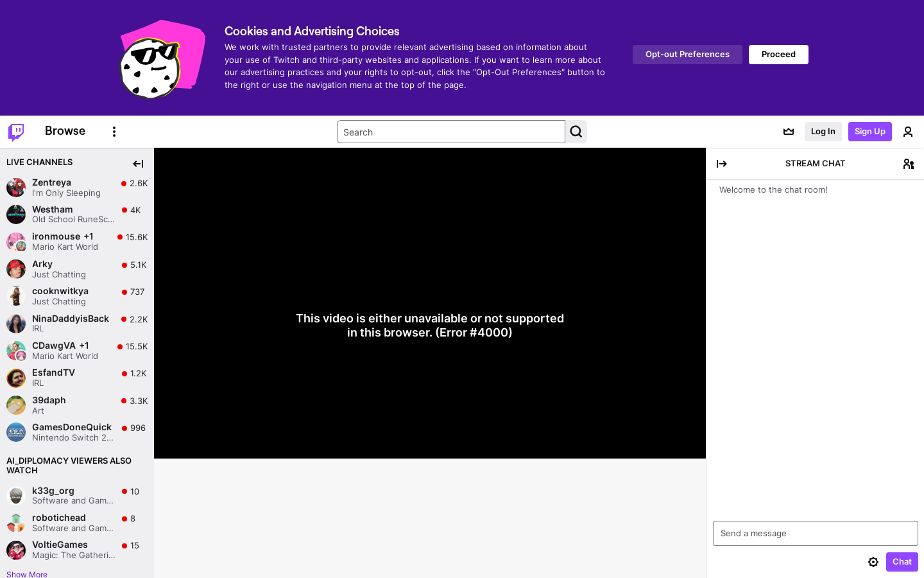Click ironmouse channel avatar

tap(16, 242)
